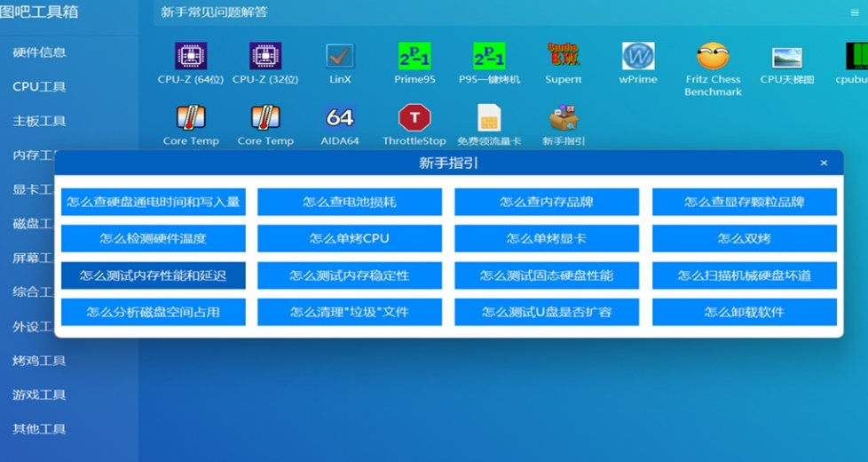Open 怎么查显存颗粒品牌 guide
This screenshot has height=462, width=868.
(745, 202)
